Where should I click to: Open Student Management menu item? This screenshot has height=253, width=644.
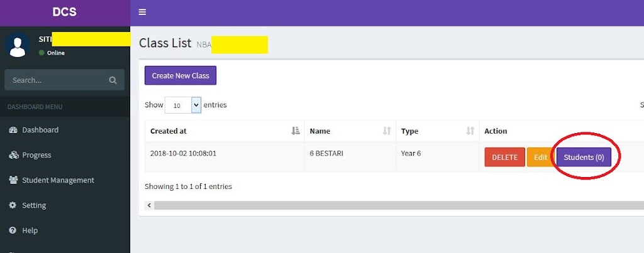coord(58,180)
